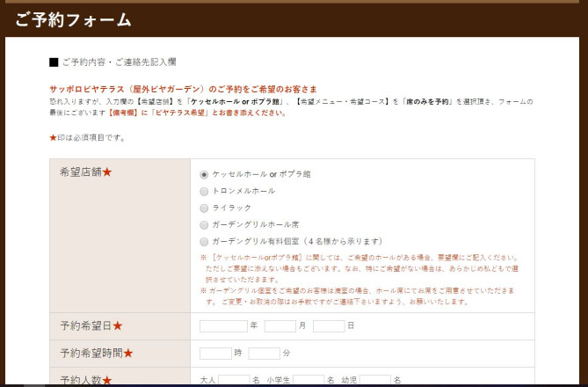Click the サッポロビヤテラス red notice heading
Viewport: 588px width, 387px height.
point(183,89)
